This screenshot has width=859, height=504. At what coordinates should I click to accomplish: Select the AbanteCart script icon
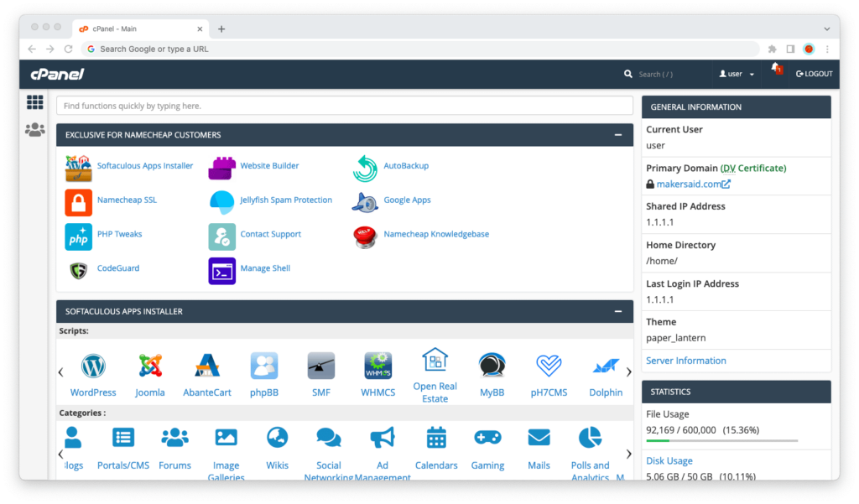(207, 366)
